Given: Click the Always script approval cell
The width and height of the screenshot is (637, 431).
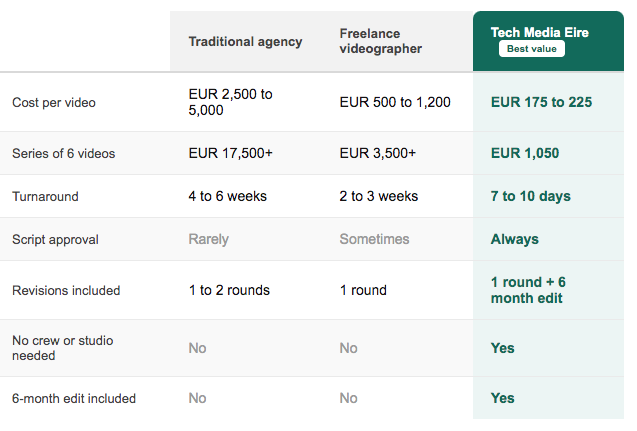Looking at the screenshot, I should point(515,239).
